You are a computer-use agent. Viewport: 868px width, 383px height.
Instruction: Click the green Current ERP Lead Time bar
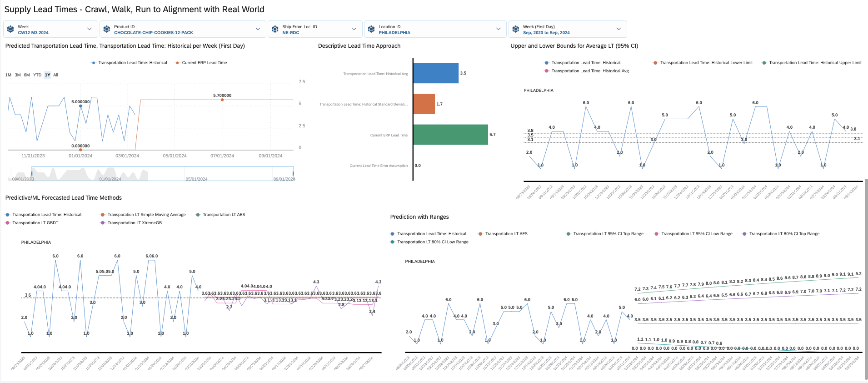450,135
